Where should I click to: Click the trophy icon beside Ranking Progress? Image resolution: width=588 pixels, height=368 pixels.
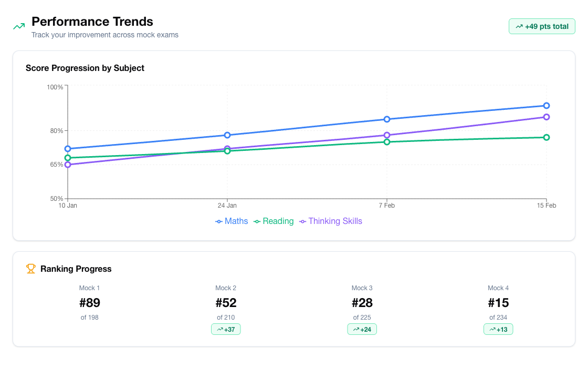(31, 269)
